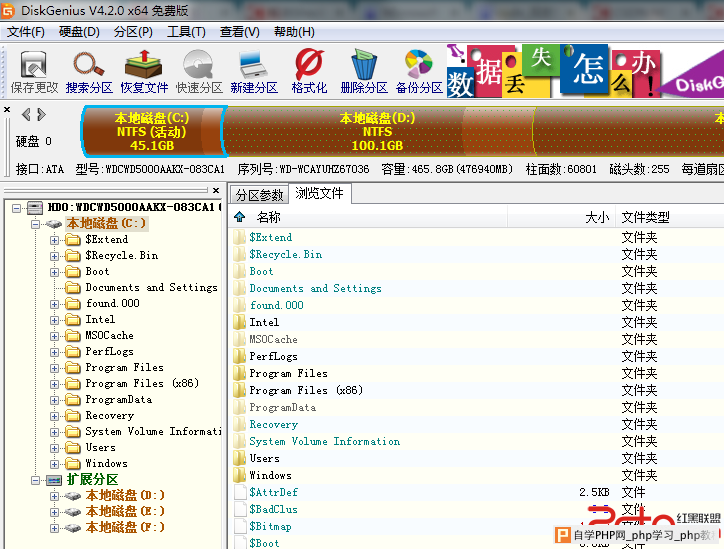Collapse the 扩展分区 tree node

(36, 481)
